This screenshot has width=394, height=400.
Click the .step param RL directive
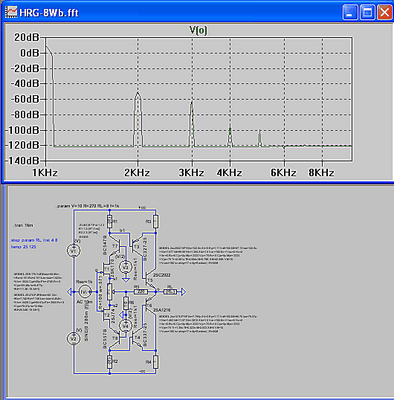[35, 240]
